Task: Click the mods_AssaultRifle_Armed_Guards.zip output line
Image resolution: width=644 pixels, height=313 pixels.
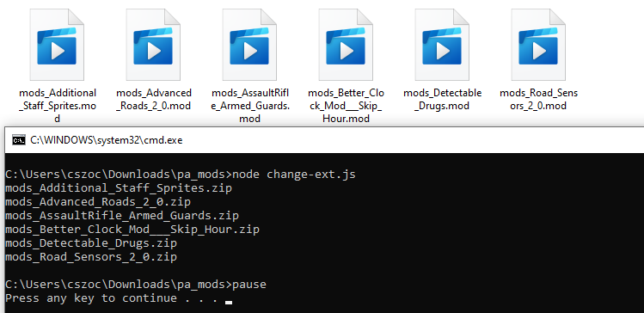Action: coord(122,216)
